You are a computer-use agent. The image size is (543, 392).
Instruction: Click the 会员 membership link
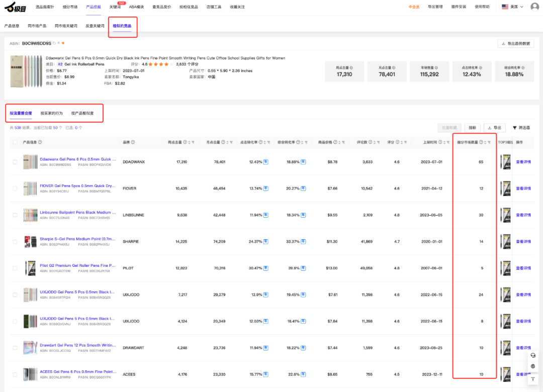[414, 7]
